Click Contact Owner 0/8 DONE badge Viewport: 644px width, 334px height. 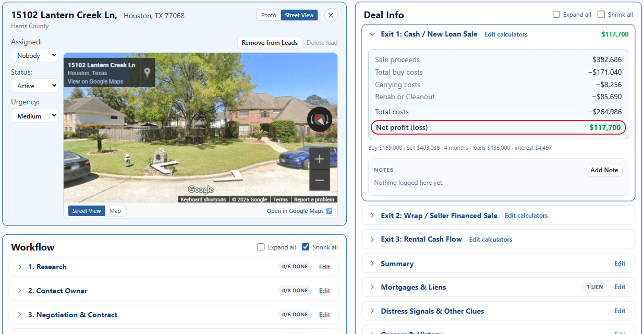coord(295,291)
